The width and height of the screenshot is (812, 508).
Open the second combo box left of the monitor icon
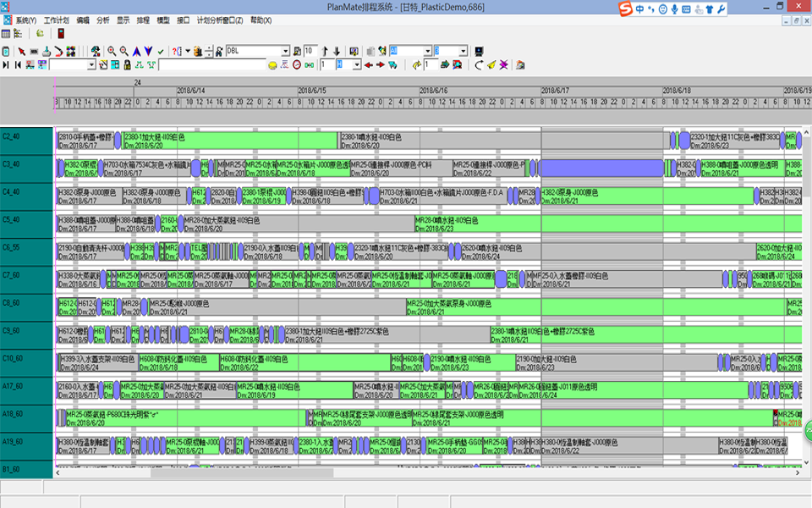tap(463, 52)
